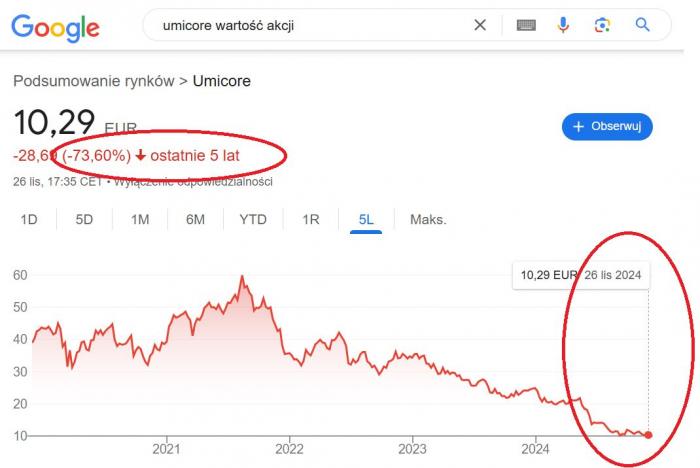Click the plus icon in Obserwuj button
Image resolution: width=700 pixels, height=468 pixels.
[579, 127]
